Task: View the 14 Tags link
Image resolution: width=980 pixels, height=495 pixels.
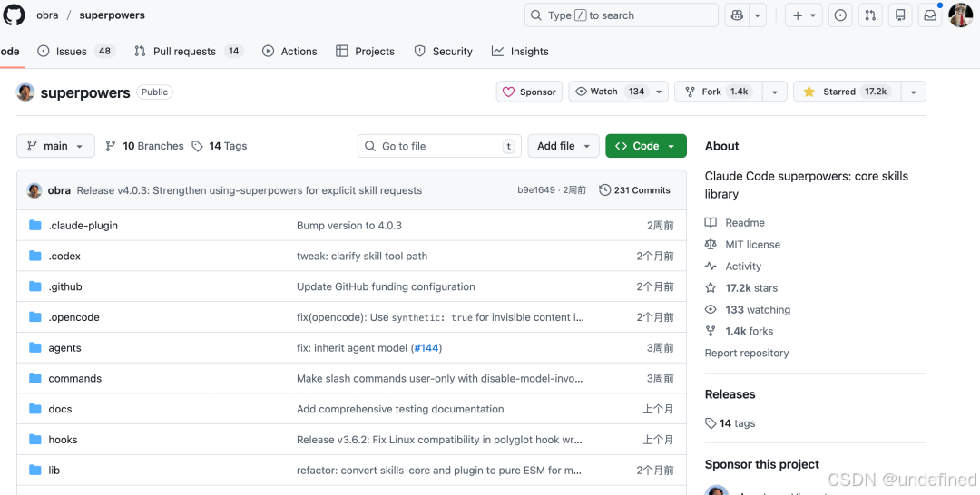Action: tap(220, 146)
